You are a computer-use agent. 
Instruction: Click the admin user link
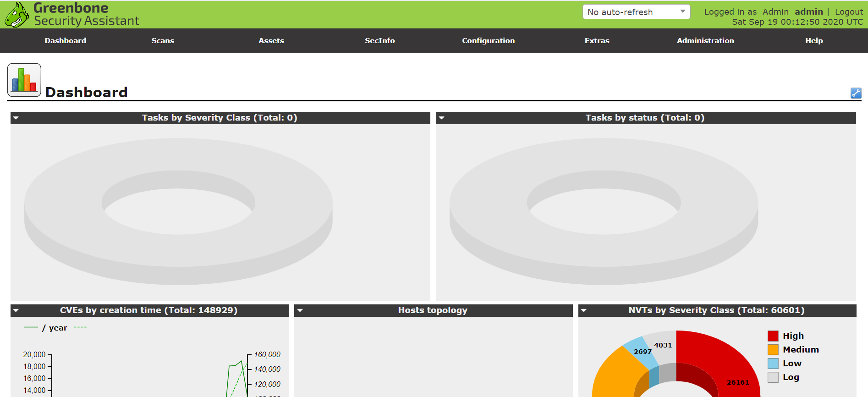click(808, 12)
